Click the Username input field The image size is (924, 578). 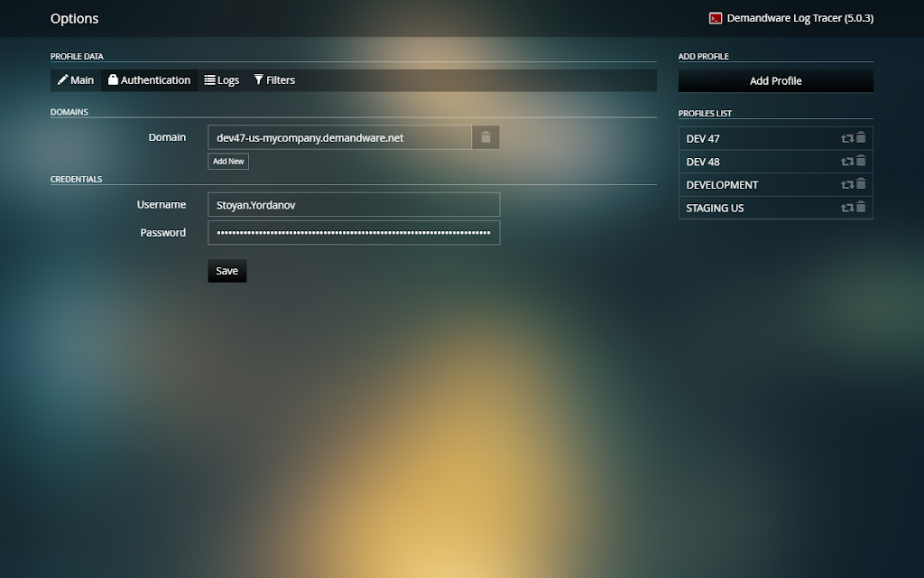coord(354,205)
